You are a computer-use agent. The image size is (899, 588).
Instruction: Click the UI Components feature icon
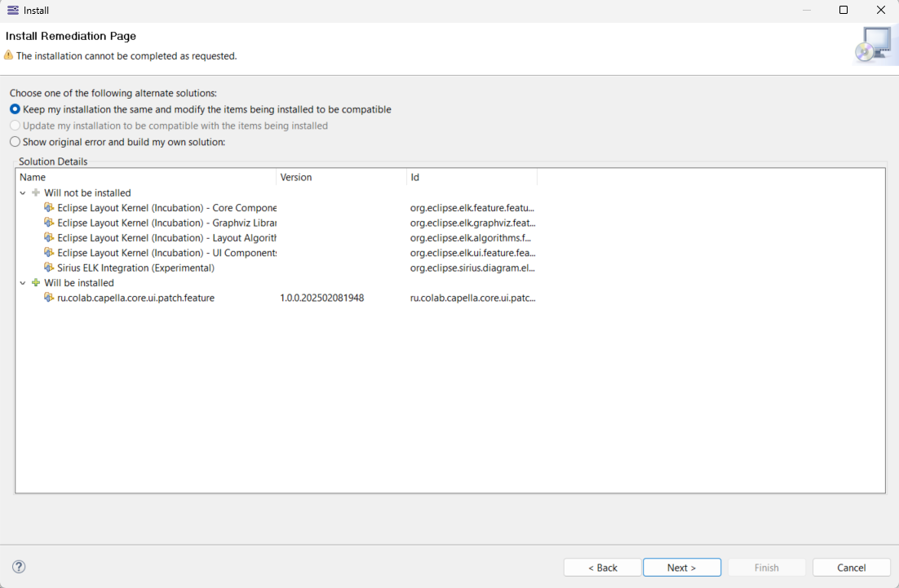point(49,253)
